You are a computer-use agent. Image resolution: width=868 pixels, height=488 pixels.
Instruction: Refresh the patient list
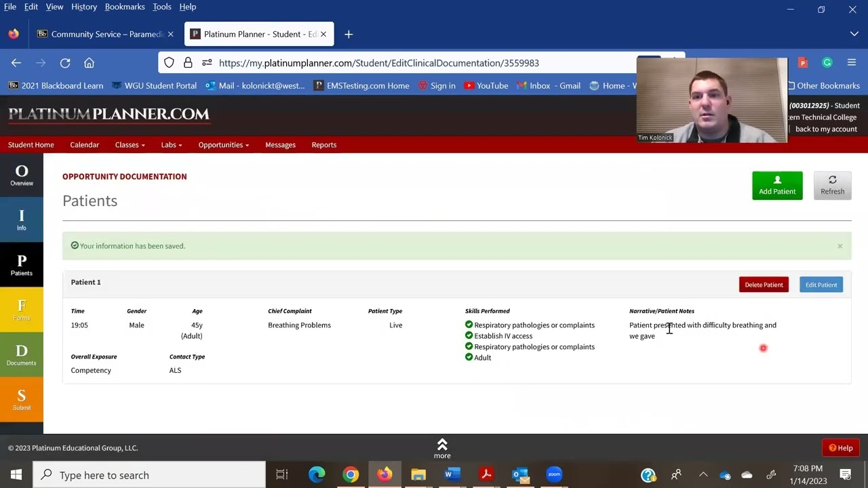pos(832,185)
